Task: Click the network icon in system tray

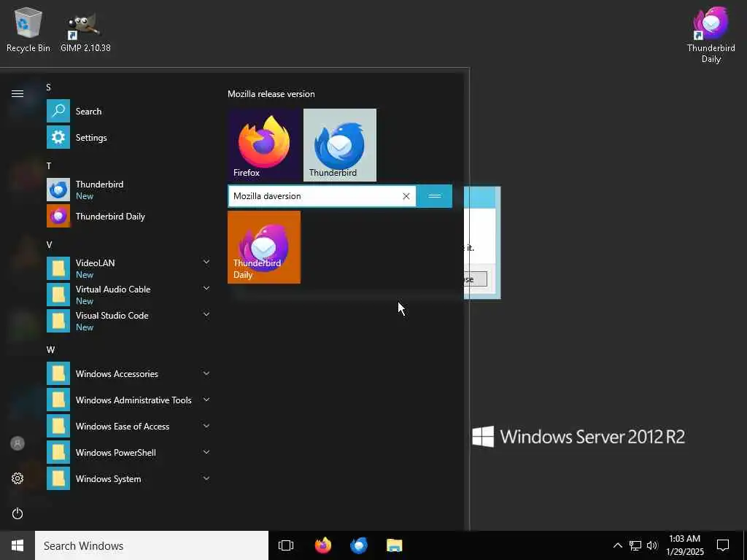Action: click(x=635, y=545)
